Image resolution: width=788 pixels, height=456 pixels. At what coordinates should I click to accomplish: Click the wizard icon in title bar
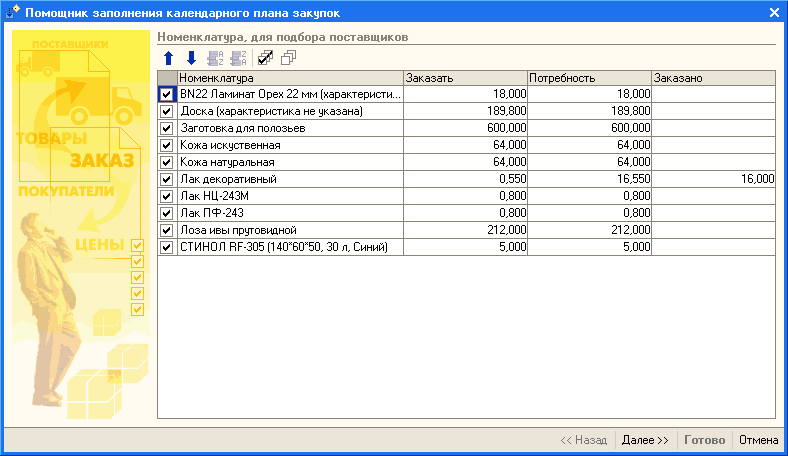(x=12, y=12)
